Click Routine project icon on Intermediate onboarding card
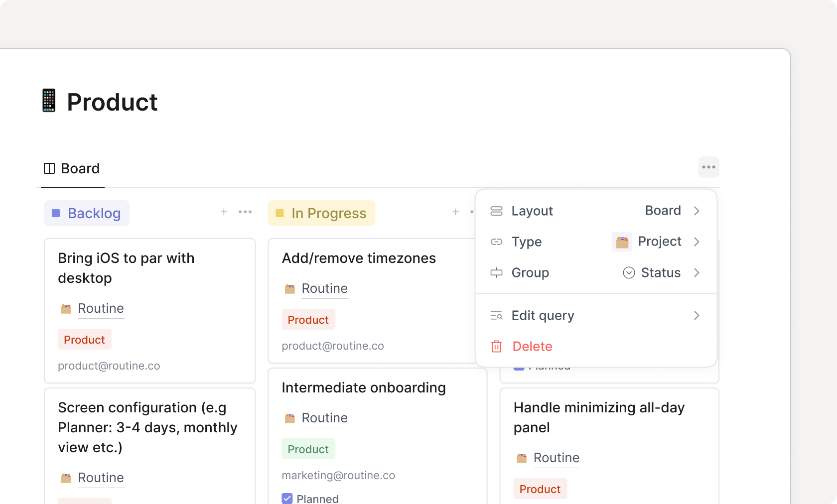837x504 pixels. point(289,418)
